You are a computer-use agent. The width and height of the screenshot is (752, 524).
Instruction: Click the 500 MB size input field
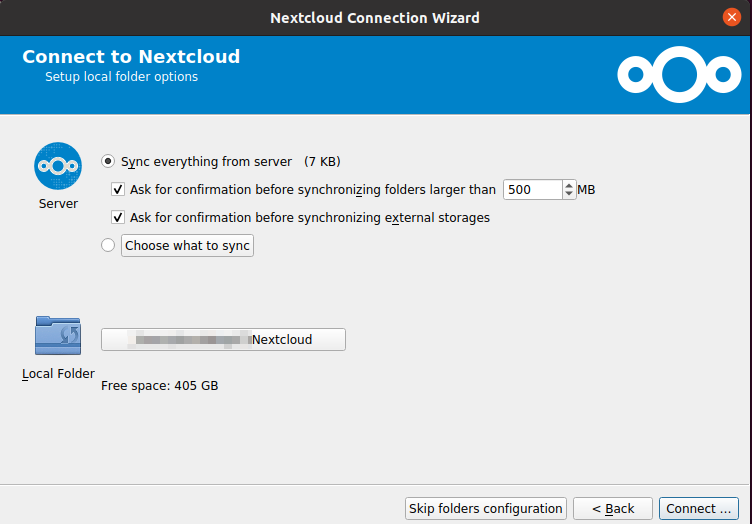pyautogui.click(x=532, y=189)
